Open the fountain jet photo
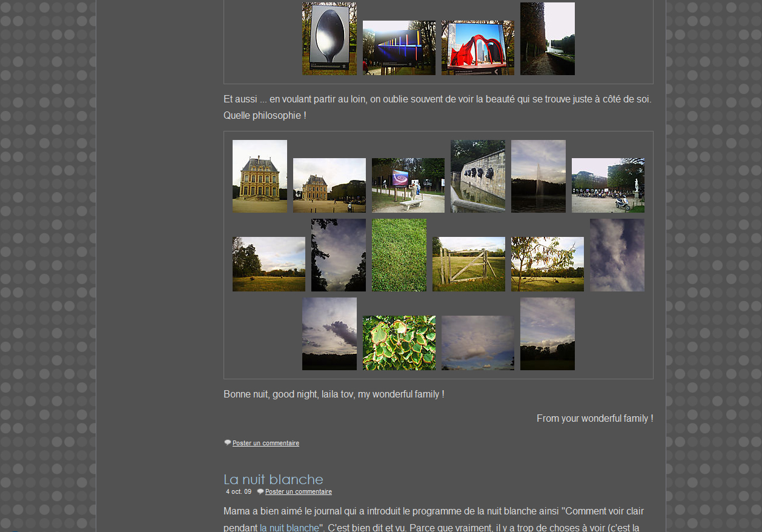 pyautogui.click(x=538, y=176)
